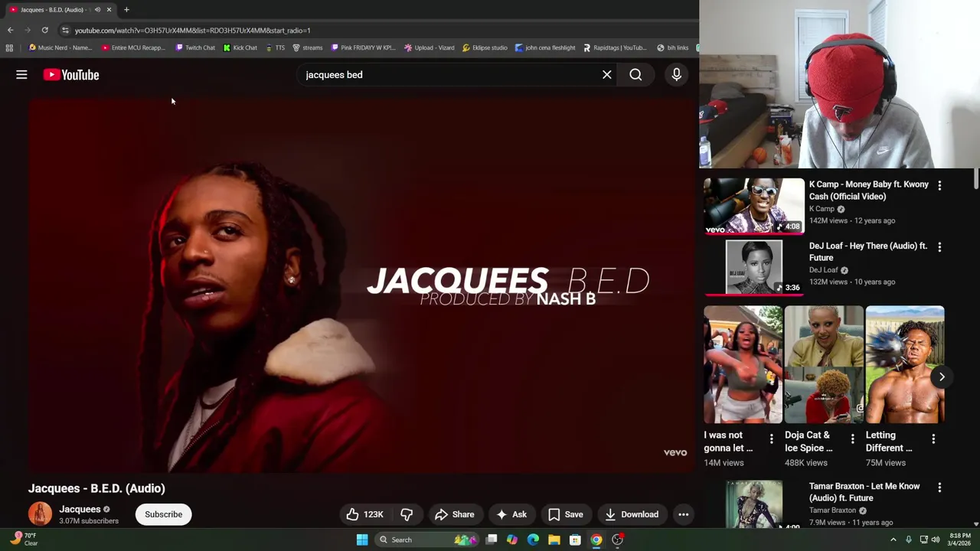Open the OBS Studio taskbar icon
This screenshot has width=980, height=551.
pyautogui.click(x=617, y=540)
